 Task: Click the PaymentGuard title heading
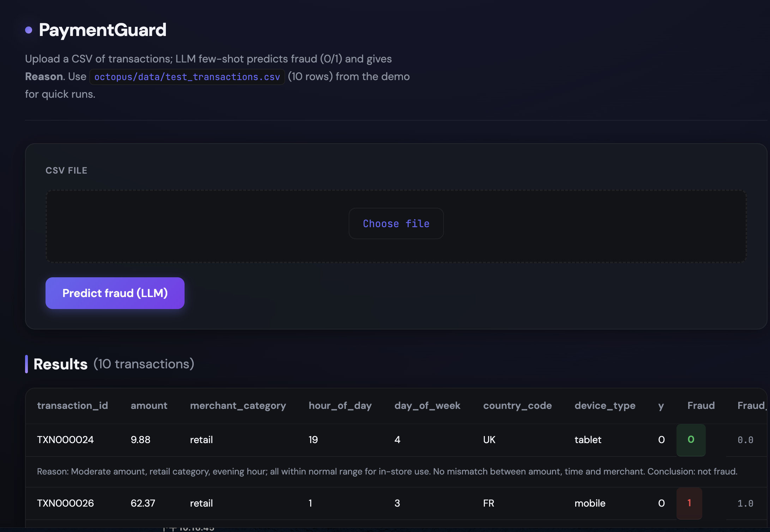click(x=102, y=30)
